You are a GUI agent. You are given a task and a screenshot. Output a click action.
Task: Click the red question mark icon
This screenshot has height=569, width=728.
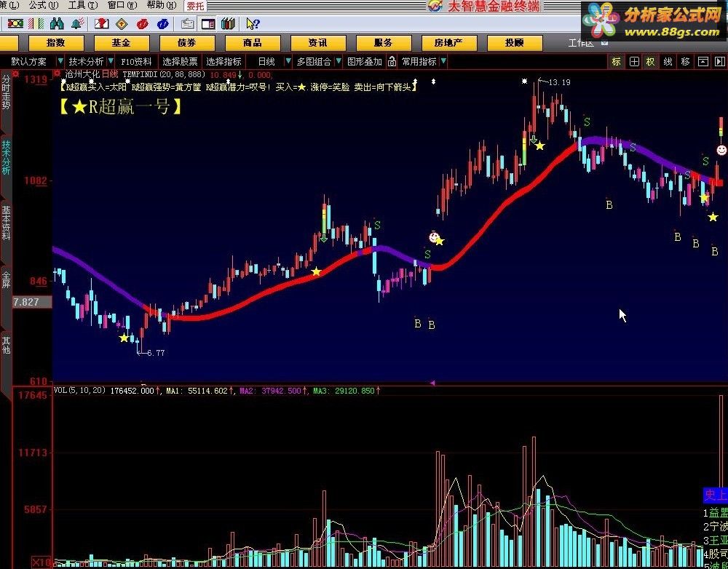101,23
